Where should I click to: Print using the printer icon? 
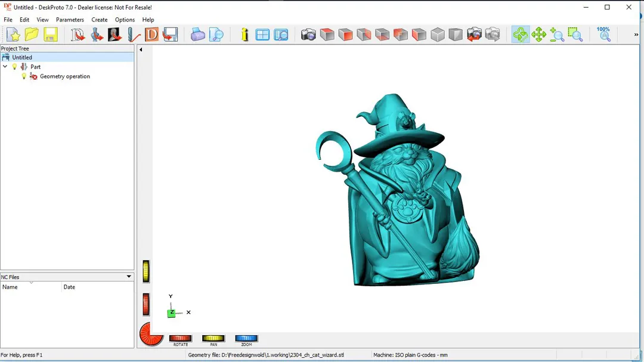197,35
